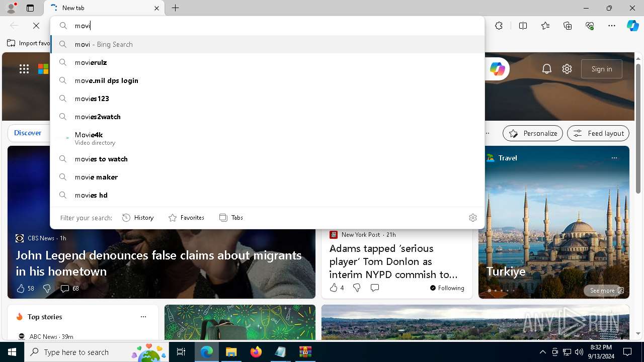
Task: Select 'movi - Bing Search' suggestion
Action: click(267, 44)
